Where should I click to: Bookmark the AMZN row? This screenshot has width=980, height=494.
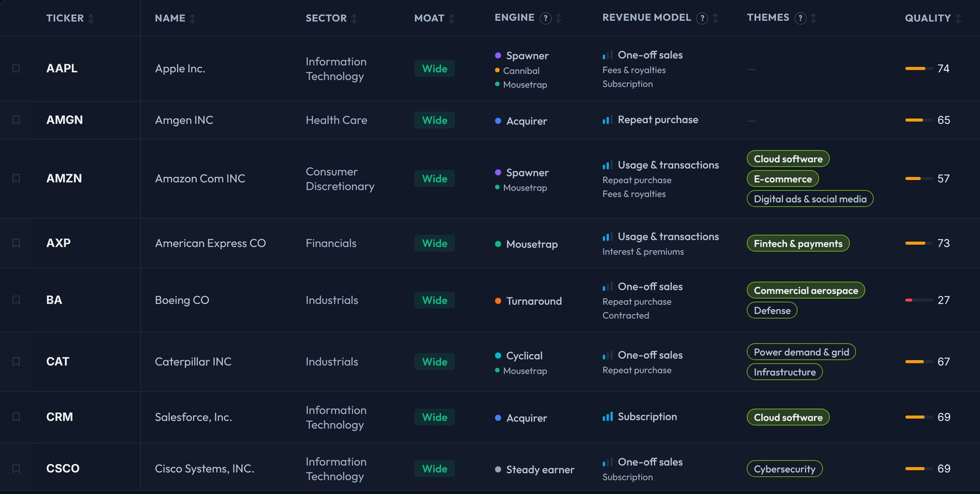tap(17, 179)
